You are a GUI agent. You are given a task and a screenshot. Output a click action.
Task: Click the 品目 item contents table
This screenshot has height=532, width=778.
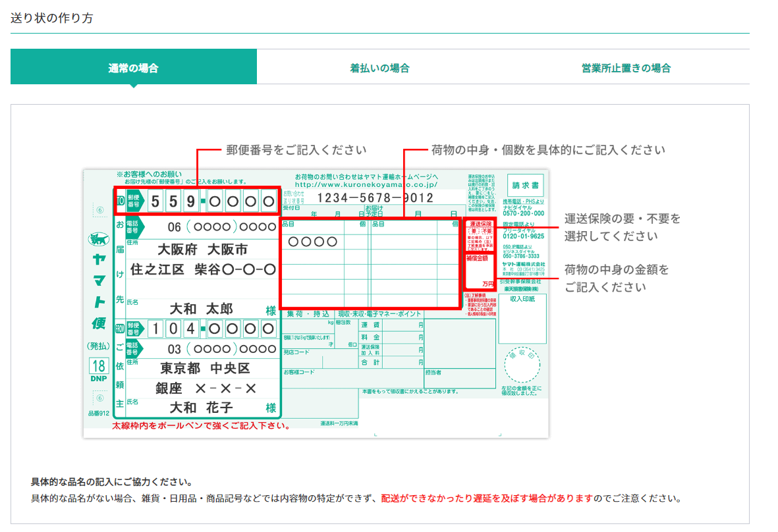(370, 263)
